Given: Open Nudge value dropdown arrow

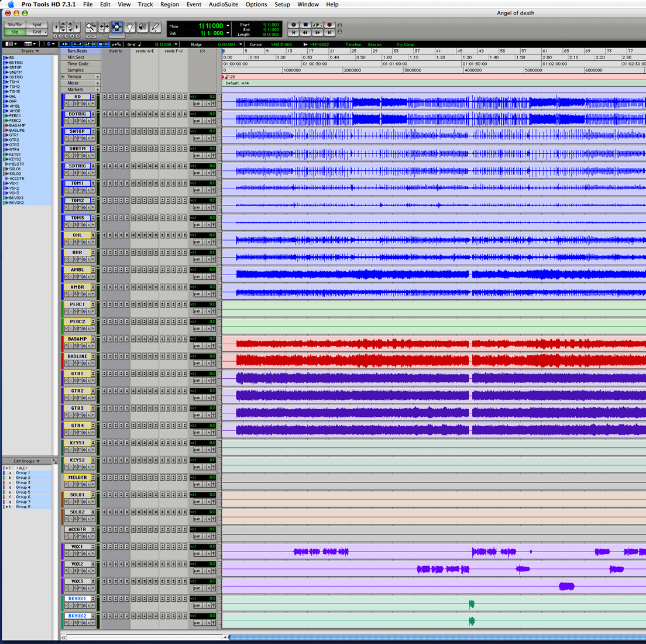Looking at the screenshot, I should pyautogui.click(x=240, y=44).
